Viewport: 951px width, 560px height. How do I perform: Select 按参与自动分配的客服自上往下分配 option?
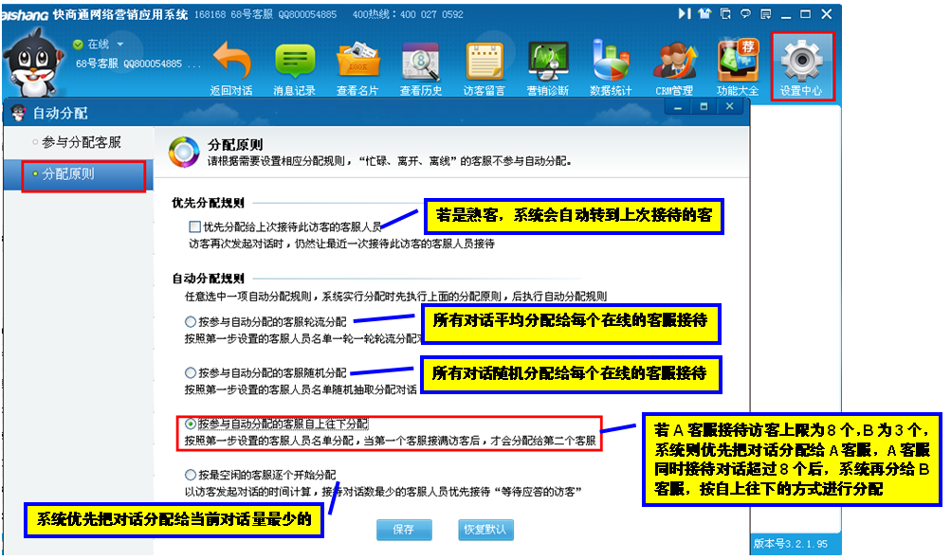coord(191,424)
